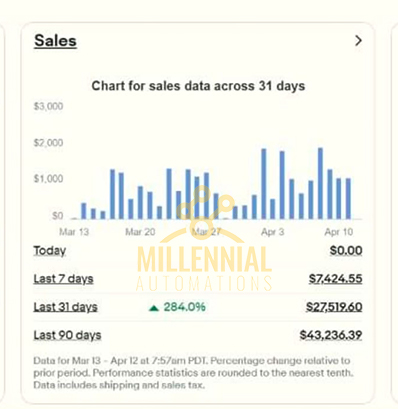This screenshot has width=398, height=409.
Task: Click the Millennial Automations watermark logo
Action: pos(204,238)
